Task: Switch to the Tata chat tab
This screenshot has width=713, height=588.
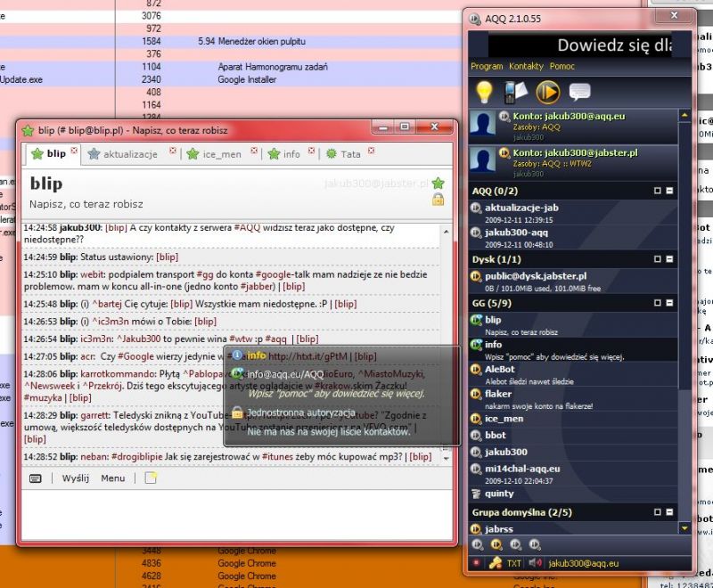Action: click(350, 154)
